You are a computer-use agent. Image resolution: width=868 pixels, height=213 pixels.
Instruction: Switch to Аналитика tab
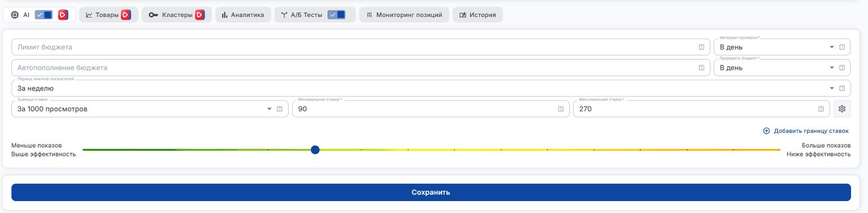point(243,15)
